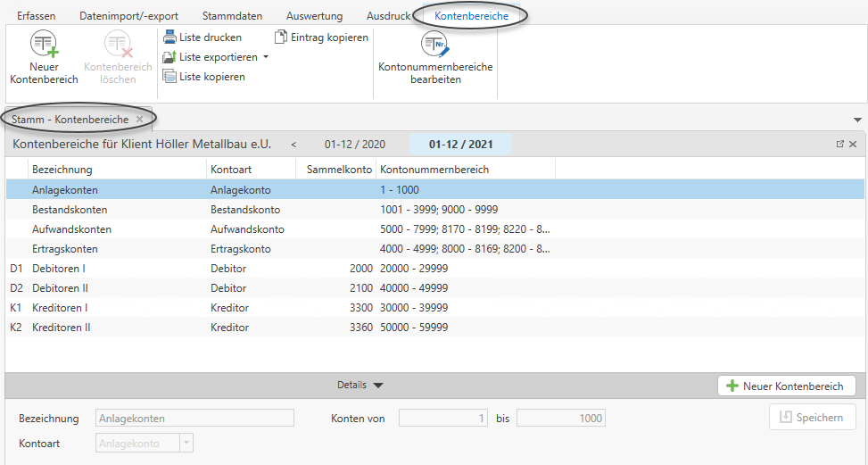Click the Neuer Kontenbereich ribbon icon
Screen dimensions: 868x465
(44, 45)
